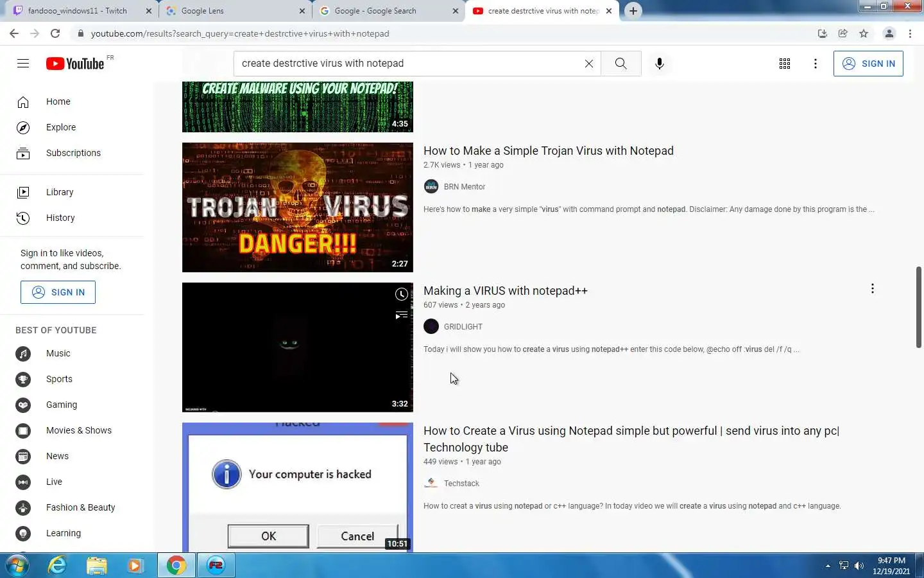Open Internet Explorer from taskbar
Image resolution: width=924 pixels, height=578 pixels.
coord(58,565)
